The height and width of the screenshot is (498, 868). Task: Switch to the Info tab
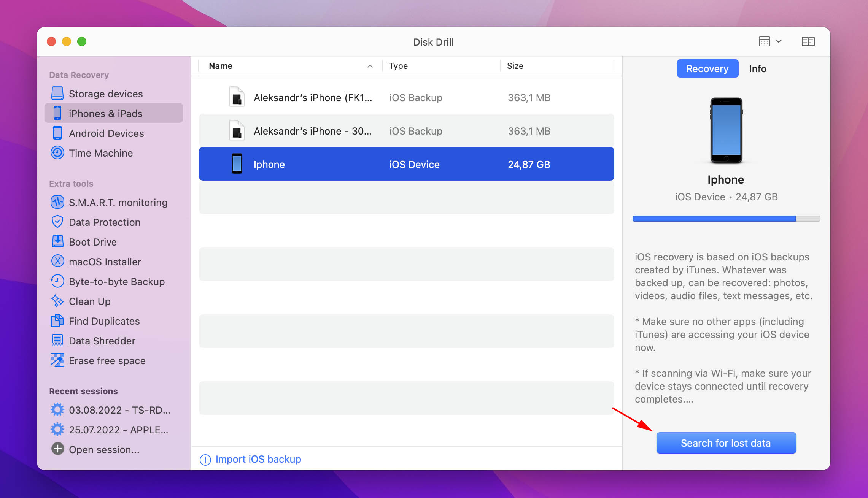point(758,69)
